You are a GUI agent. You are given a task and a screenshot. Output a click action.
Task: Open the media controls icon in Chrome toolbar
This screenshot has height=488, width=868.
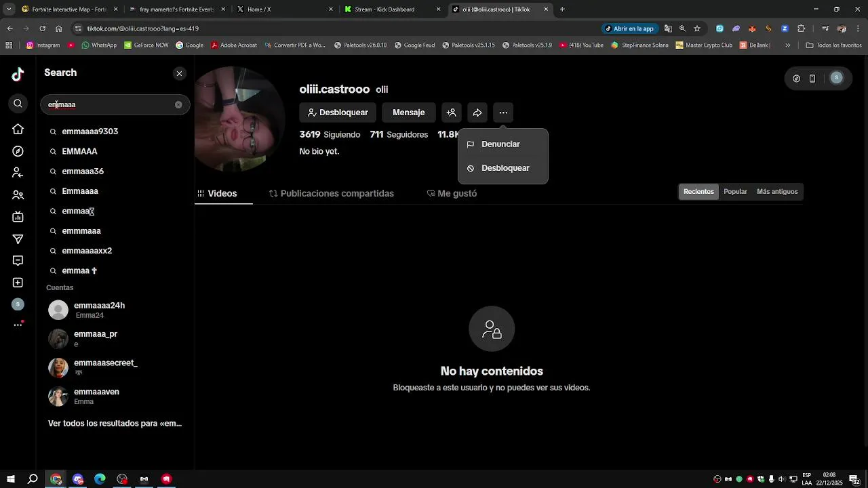(x=825, y=28)
